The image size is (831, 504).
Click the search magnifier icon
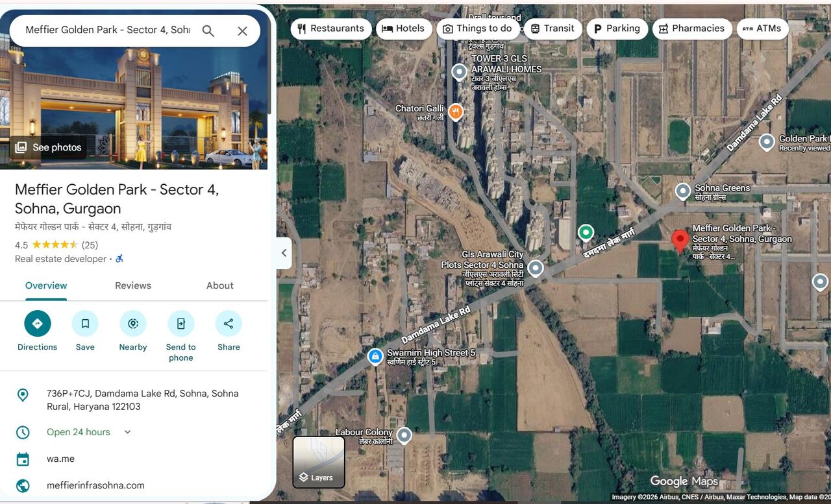pyautogui.click(x=208, y=31)
